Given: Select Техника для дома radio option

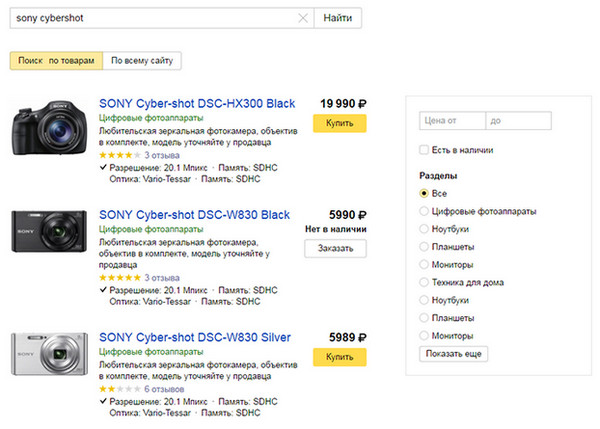Looking at the screenshot, I should tap(424, 283).
